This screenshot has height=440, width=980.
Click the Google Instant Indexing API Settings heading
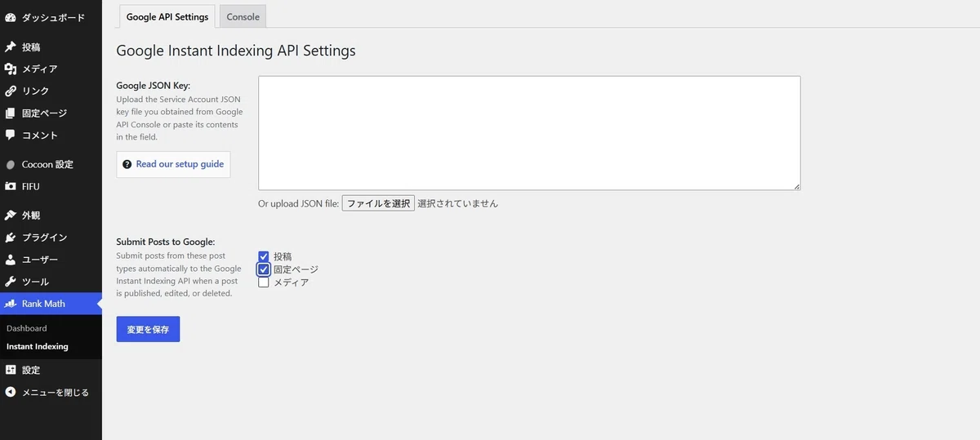pos(236,51)
